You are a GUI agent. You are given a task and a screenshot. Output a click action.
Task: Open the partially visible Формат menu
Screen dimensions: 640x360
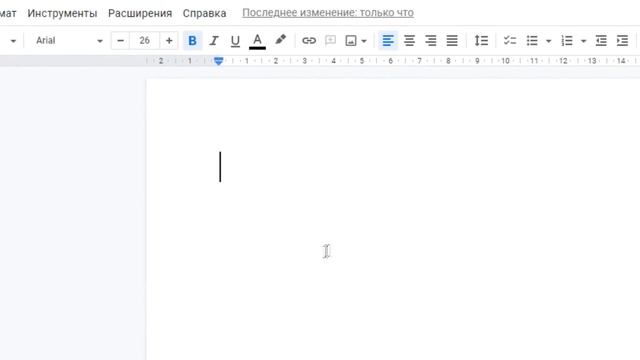click(8, 13)
